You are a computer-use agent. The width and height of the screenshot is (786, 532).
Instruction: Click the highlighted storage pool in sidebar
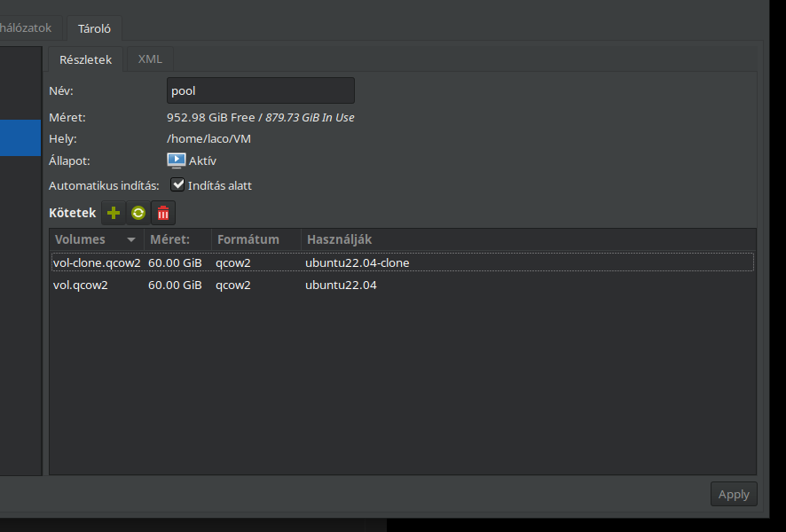(20, 138)
